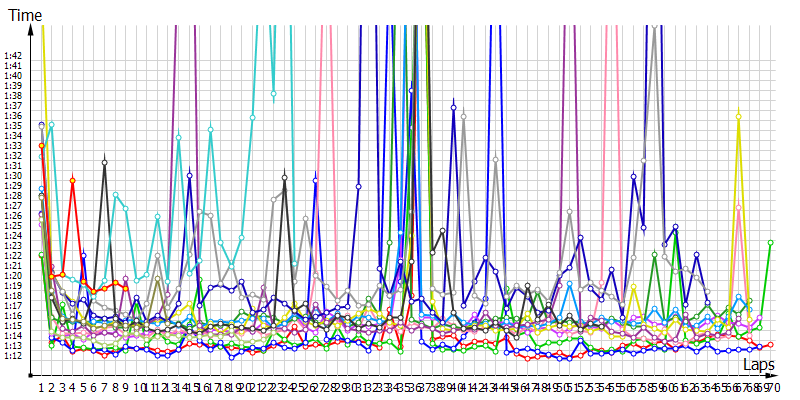This screenshot has width=800, height=400.
Task: Click the cyan peak marker at lap 17
Action: point(210,129)
